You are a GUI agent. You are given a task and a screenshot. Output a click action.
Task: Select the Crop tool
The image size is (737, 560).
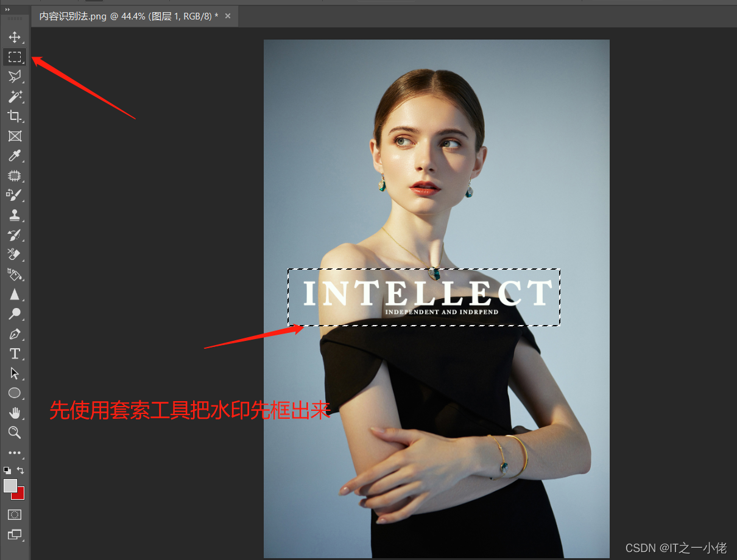click(15, 116)
